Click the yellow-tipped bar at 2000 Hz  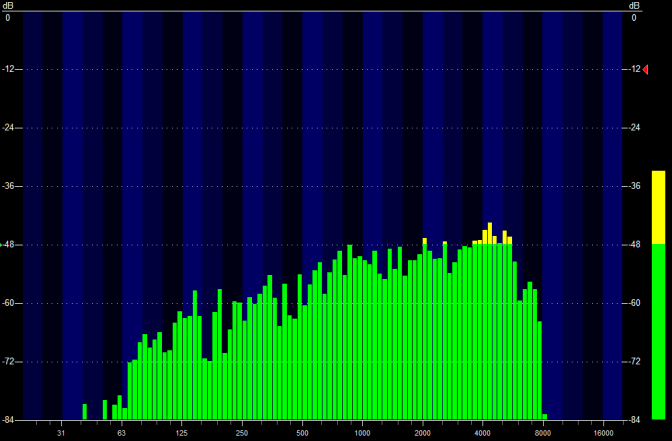pyautogui.click(x=425, y=329)
